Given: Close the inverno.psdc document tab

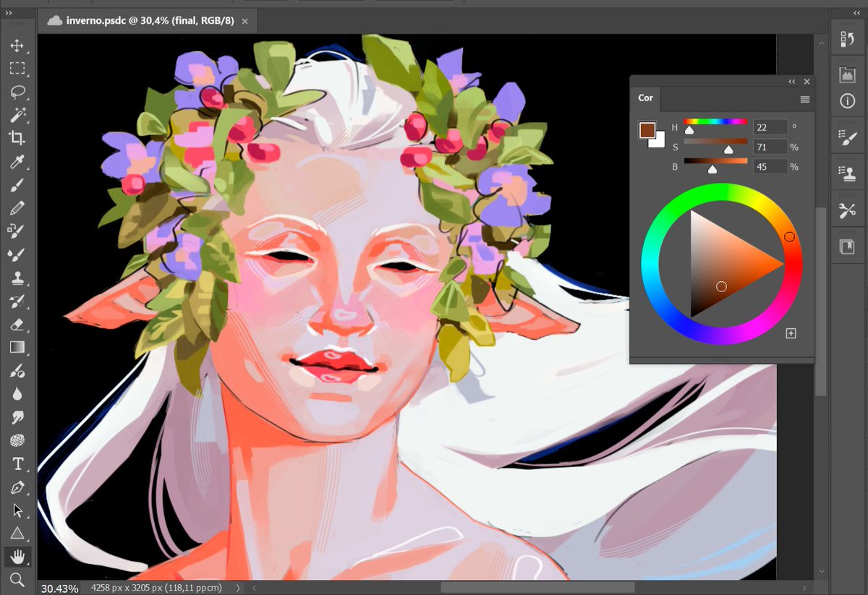Looking at the screenshot, I should 244,22.
